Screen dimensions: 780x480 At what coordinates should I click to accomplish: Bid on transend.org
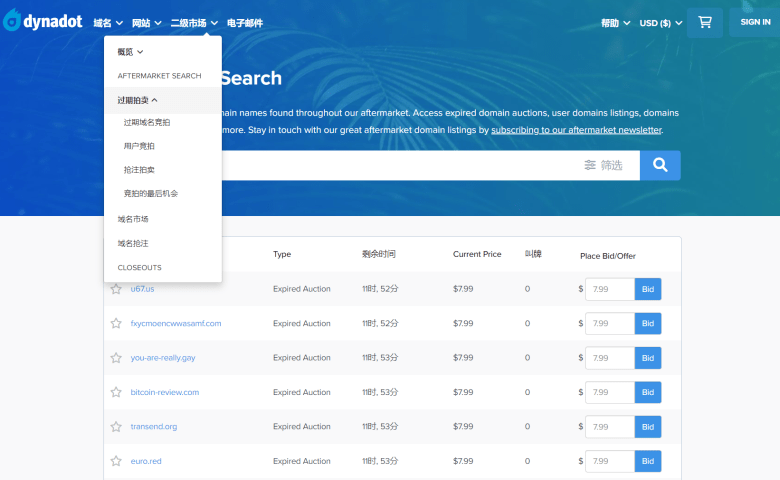[x=648, y=427]
